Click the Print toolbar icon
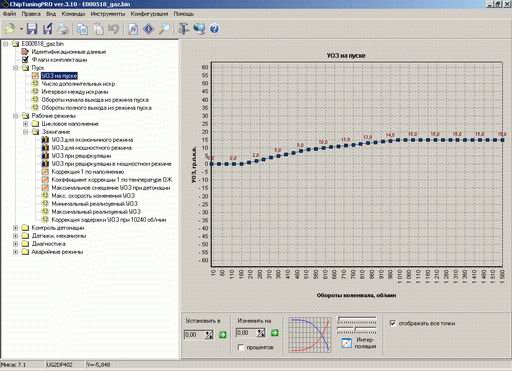The image size is (512, 371). tap(63, 29)
